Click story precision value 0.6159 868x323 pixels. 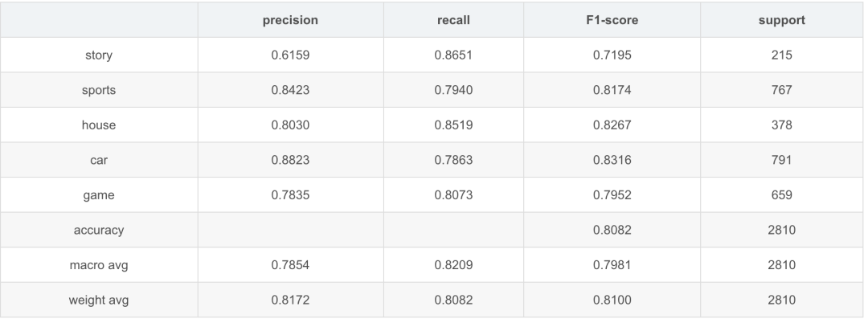point(290,55)
